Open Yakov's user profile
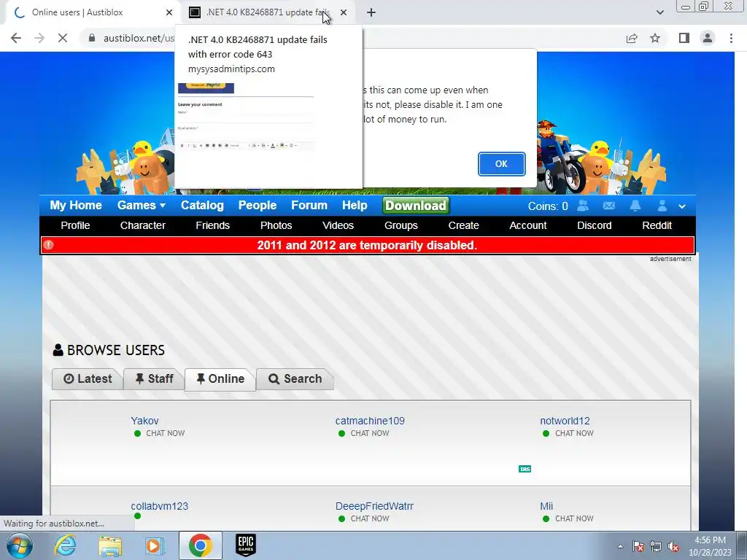 (x=144, y=421)
